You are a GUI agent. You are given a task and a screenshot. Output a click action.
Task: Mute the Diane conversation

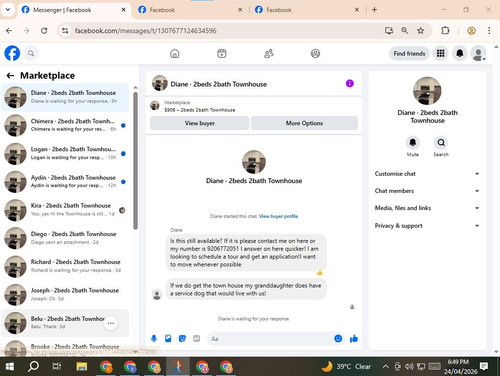click(413, 143)
